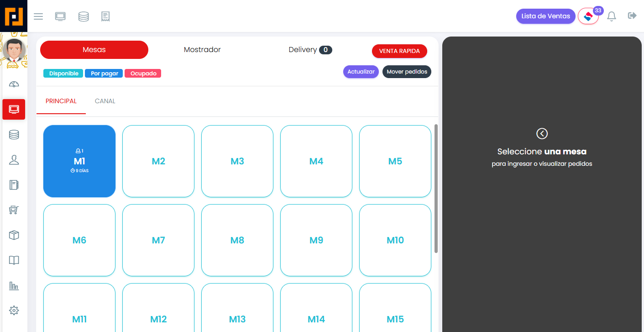Open the notebook sidebar icon
This screenshot has height=332, width=644.
click(14, 185)
